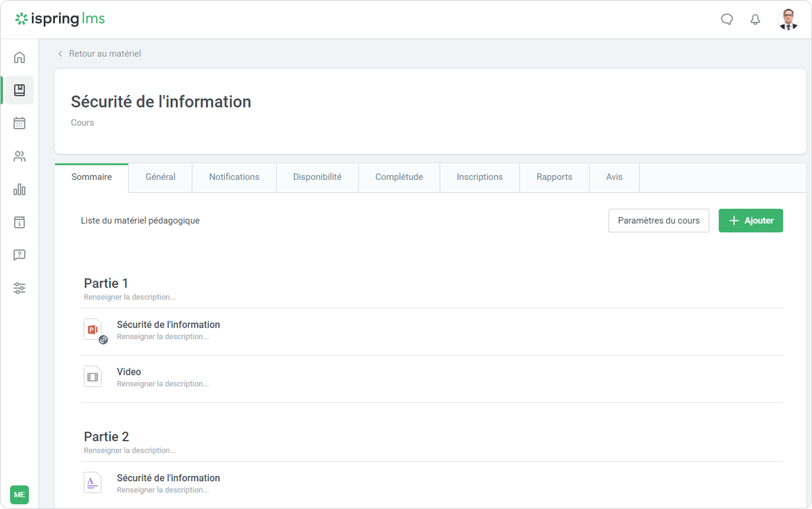Click the green Ajouter button
The width and height of the screenshot is (812, 509).
pyautogui.click(x=750, y=221)
